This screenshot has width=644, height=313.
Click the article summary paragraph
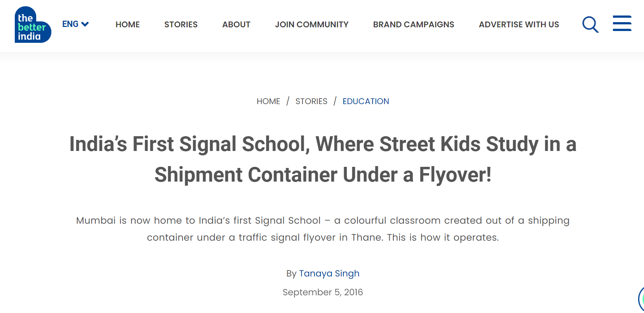tap(323, 229)
